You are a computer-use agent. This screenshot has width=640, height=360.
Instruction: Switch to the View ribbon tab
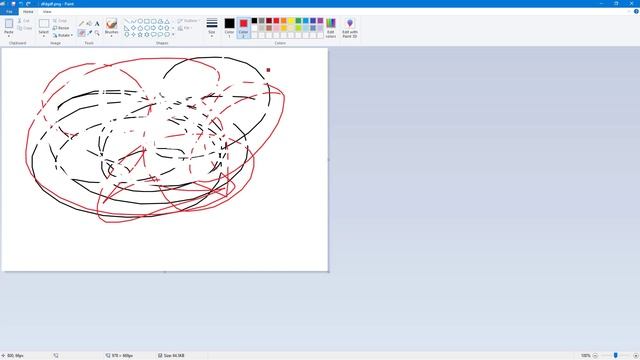click(x=47, y=11)
